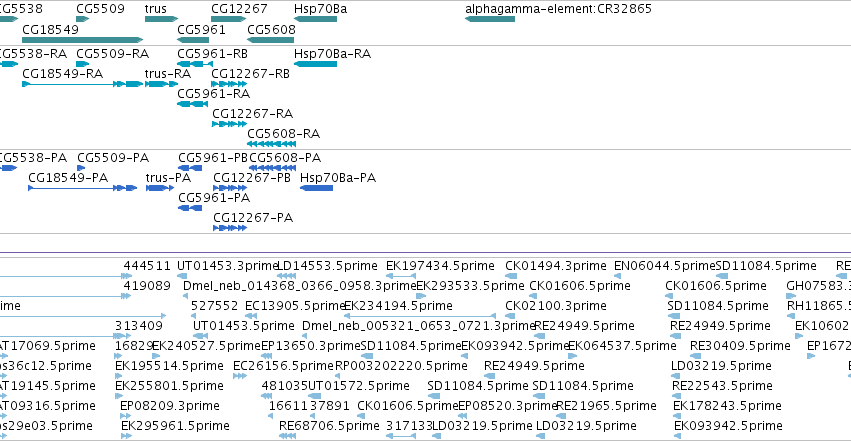
Task: Select the EC26156.5prime EST label
Action: [283, 366]
